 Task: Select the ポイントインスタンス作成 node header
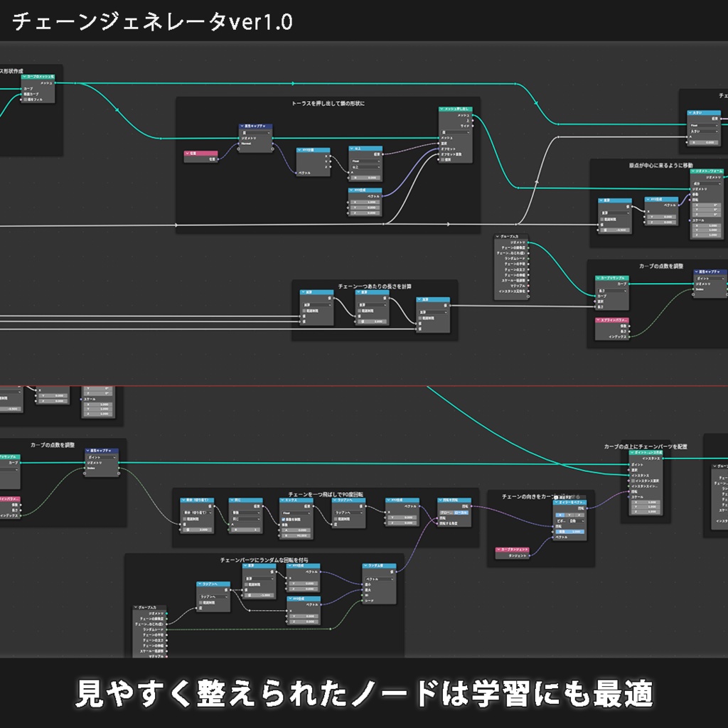coord(646,451)
